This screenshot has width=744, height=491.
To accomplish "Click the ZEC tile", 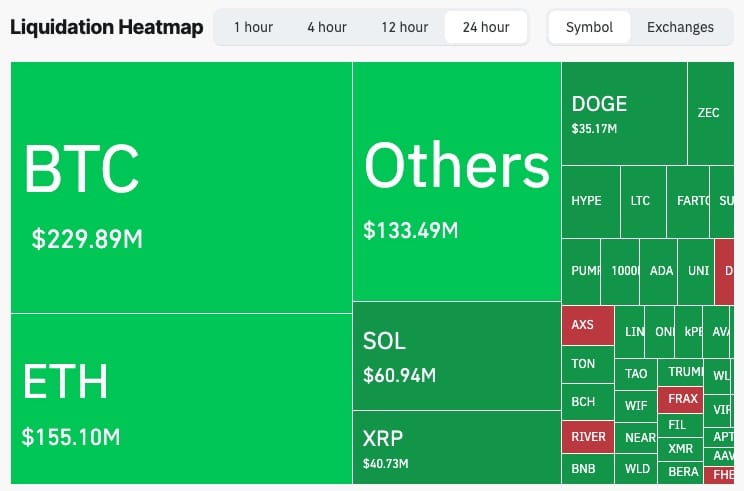I will point(709,113).
